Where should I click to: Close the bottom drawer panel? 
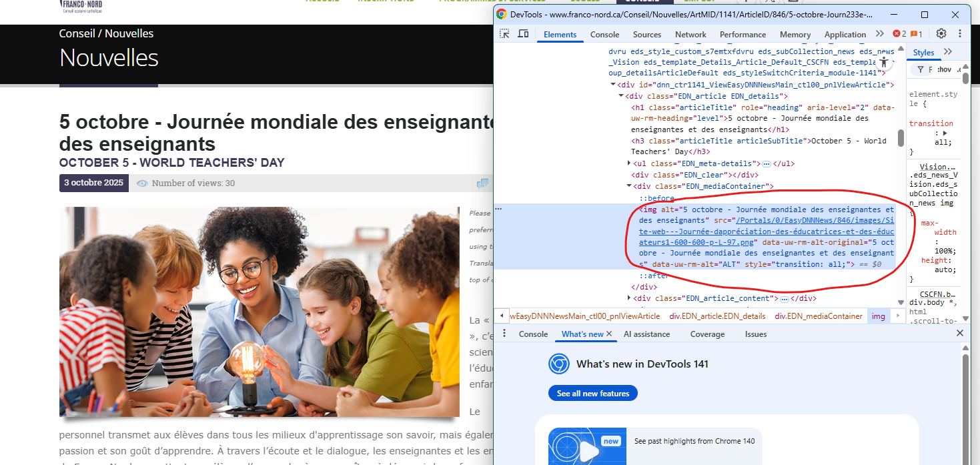pyautogui.click(x=960, y=334)
